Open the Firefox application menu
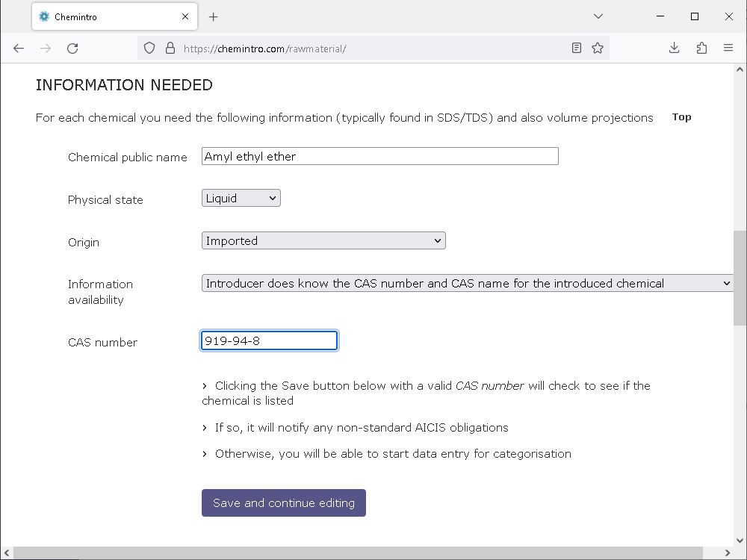747x560 pixels. 728,48
